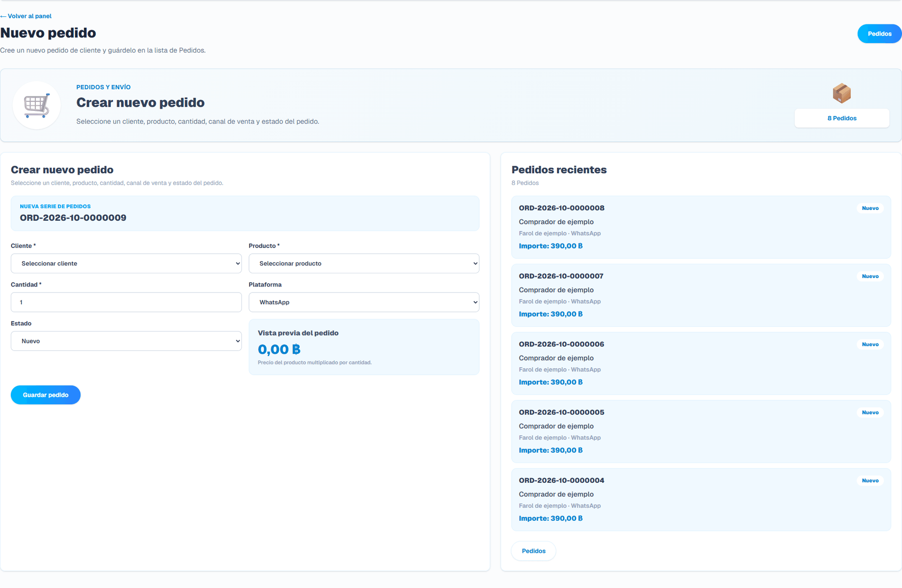
Task: Expand the Plataforma WhatsApp dropdown
Action: click(364, 302)
